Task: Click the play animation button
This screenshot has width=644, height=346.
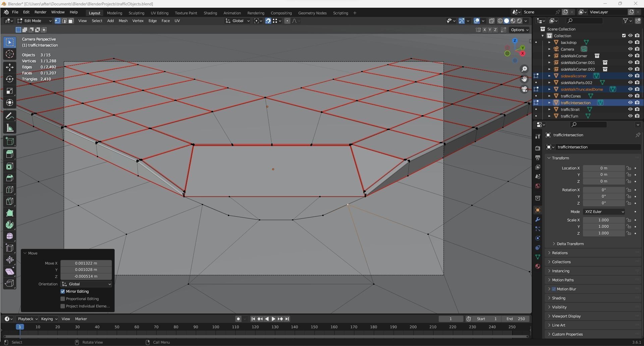Action: click(x=274, y=319)
